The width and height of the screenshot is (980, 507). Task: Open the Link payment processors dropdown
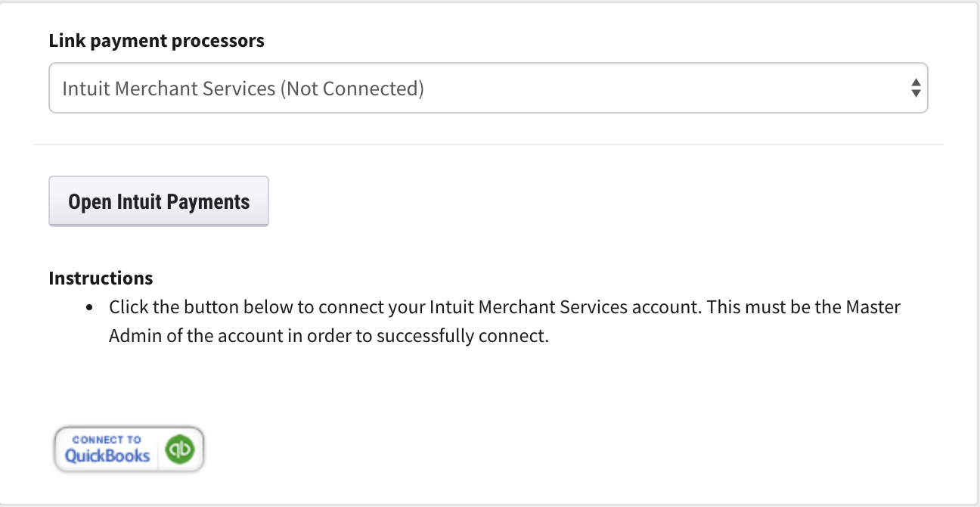[x=488, y=88]
